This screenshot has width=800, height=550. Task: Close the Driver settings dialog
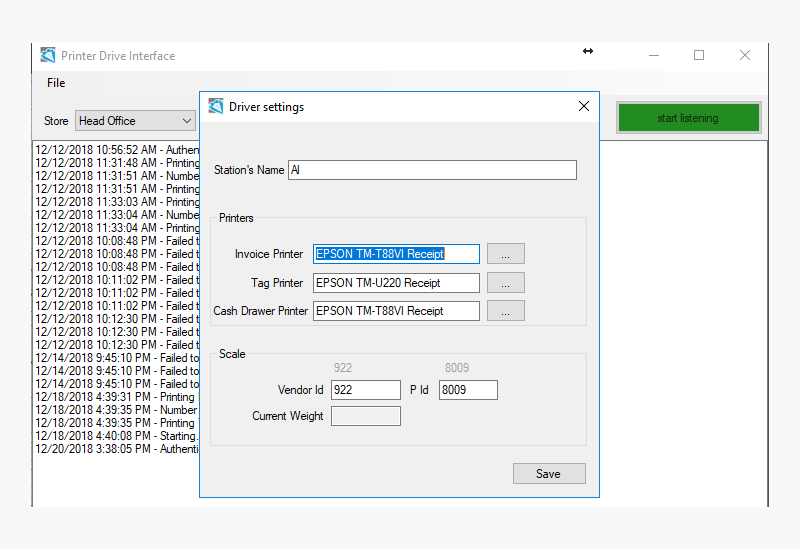point(584,106)
